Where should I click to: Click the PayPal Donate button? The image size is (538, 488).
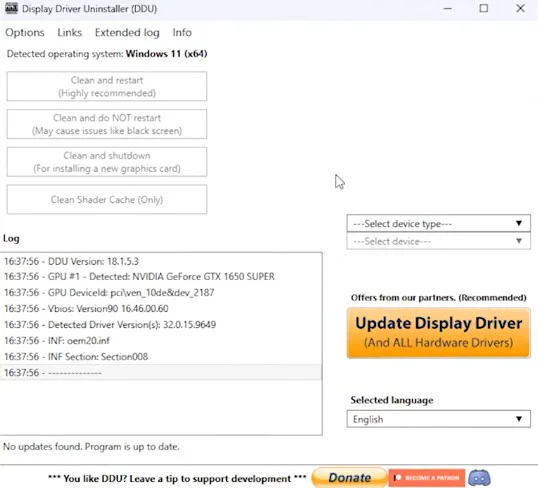tap(349, 477)
